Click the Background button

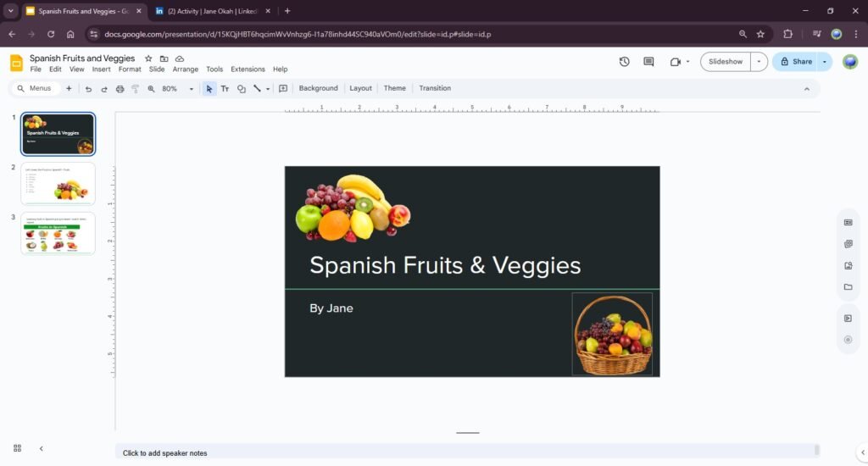318,88
